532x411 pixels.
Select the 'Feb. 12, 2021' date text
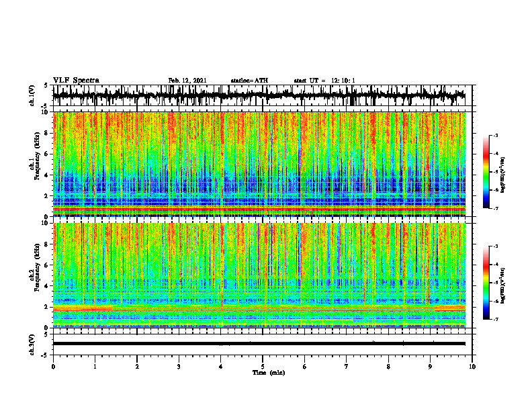187,81
